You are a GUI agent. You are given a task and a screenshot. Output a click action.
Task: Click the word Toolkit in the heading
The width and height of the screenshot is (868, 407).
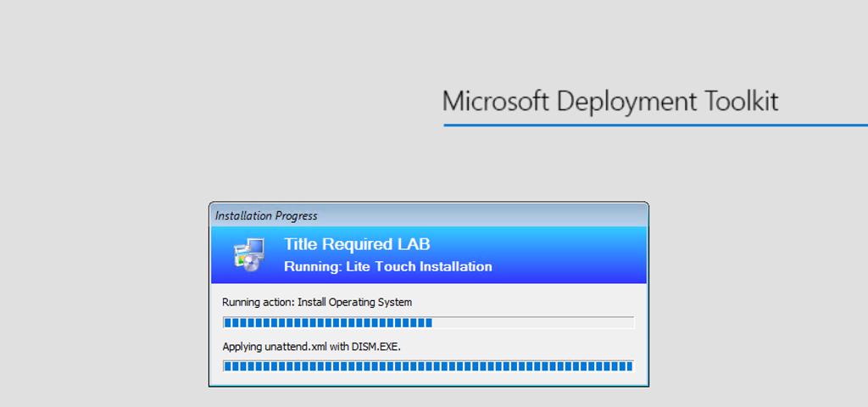[742, 102]
